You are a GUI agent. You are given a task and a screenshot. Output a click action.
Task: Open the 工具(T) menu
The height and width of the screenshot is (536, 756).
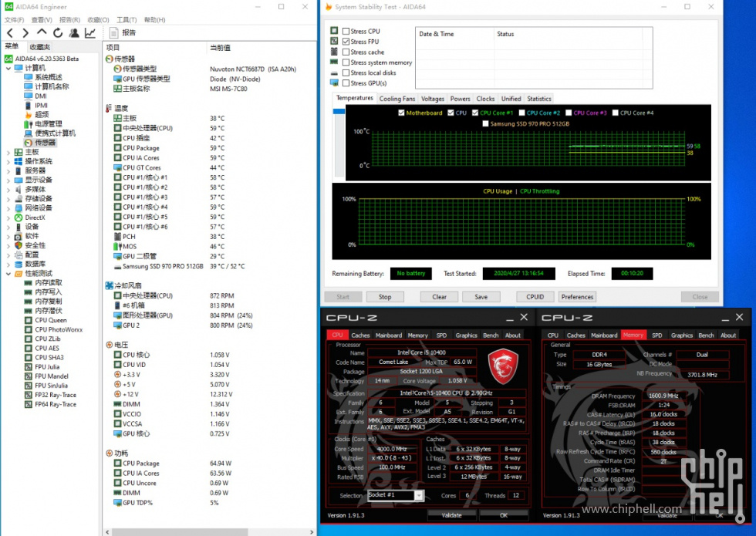pyautogui.click(x=127, y=20)
